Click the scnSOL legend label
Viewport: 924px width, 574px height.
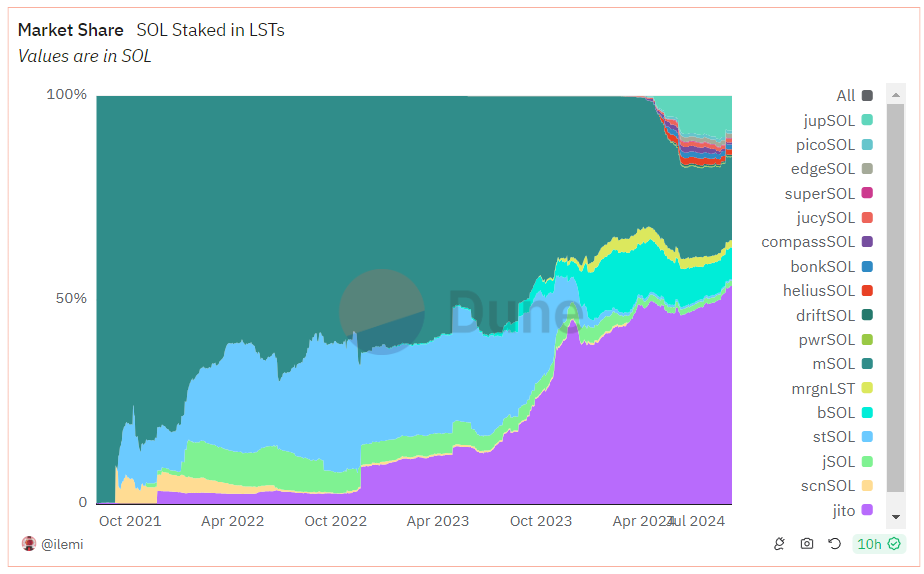[827, 486]
